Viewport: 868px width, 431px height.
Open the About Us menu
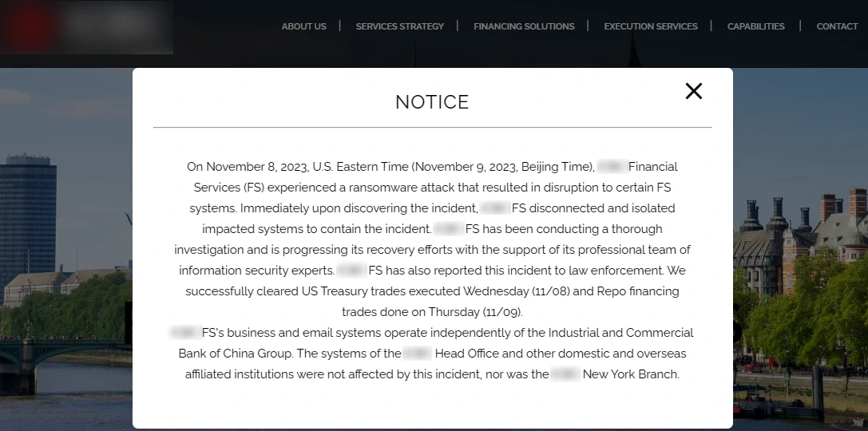pos(303,26)
